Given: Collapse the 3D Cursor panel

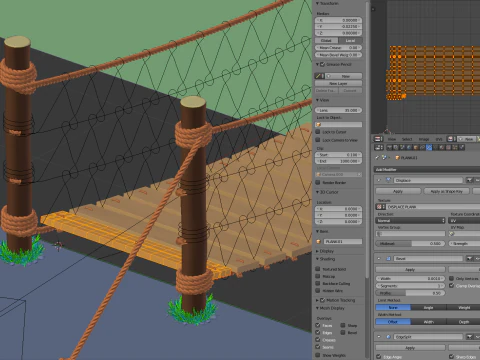Looking at the screenshot, I should click(317, 192).
